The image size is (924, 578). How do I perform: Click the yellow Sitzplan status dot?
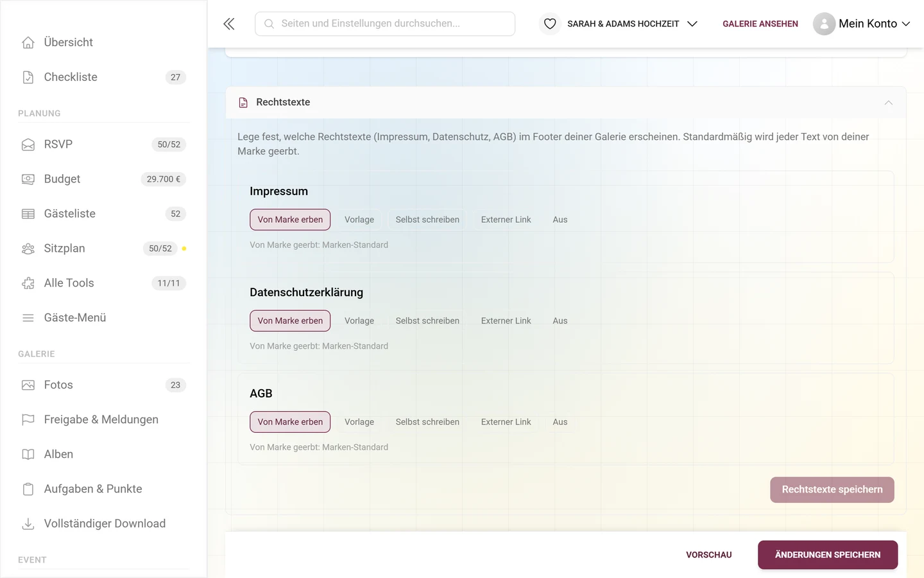click(184, 249)
